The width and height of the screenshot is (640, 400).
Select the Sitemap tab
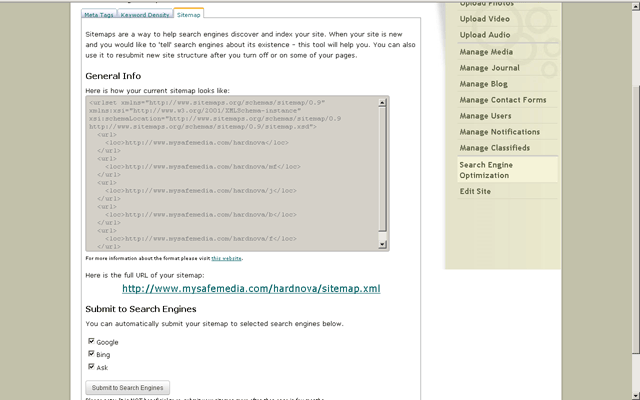188,15
